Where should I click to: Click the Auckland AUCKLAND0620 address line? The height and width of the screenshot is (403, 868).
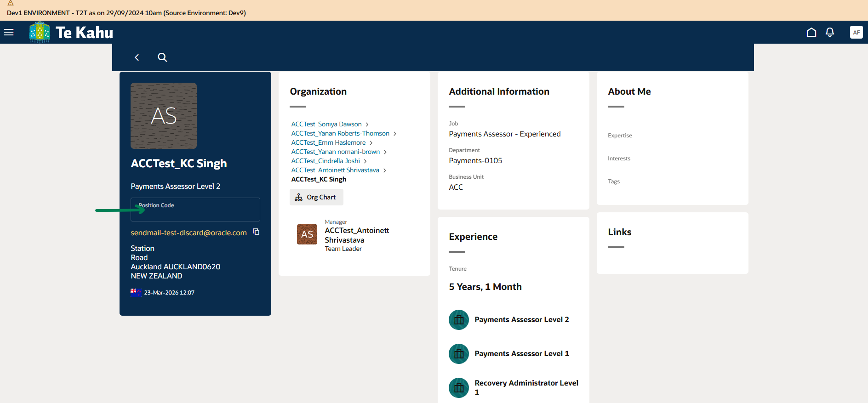point(175,267)
